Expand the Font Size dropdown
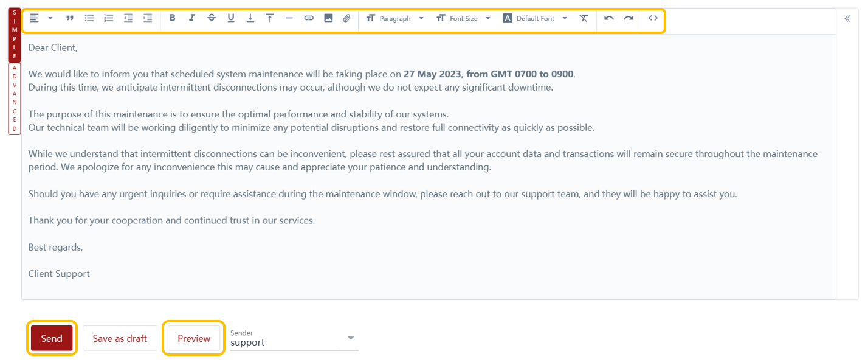 click(x=463, y=18)
